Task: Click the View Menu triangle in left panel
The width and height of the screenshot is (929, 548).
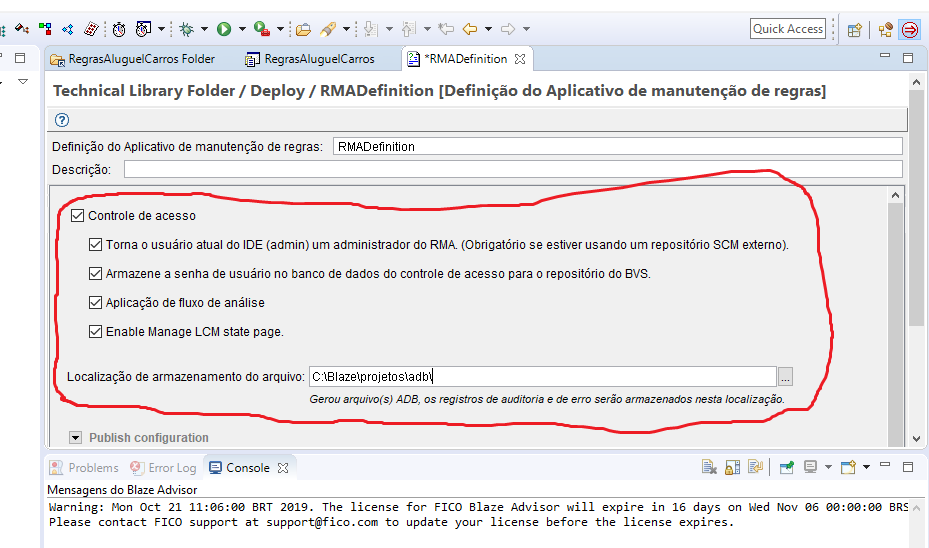Action: 23,82
